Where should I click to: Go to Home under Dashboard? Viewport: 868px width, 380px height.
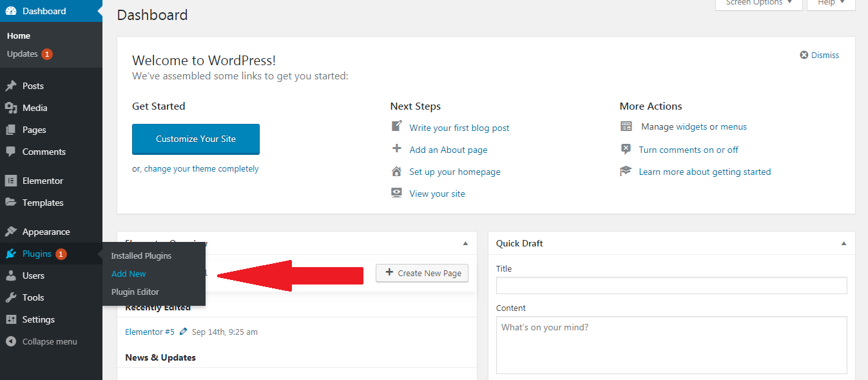(x=19, y=35)
